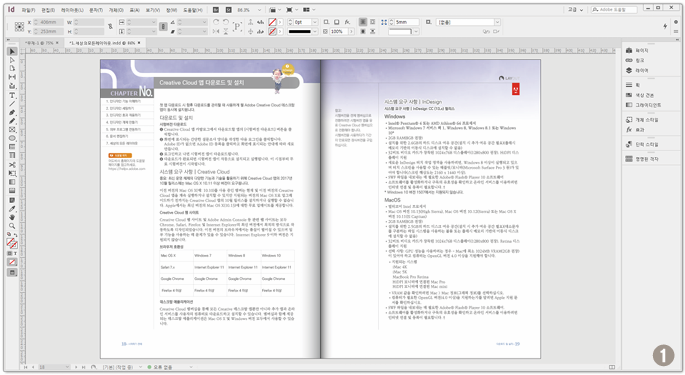Click the fill color swatch in control bar
This screenshot has height=375, width=685.
[x=272, y=22]
